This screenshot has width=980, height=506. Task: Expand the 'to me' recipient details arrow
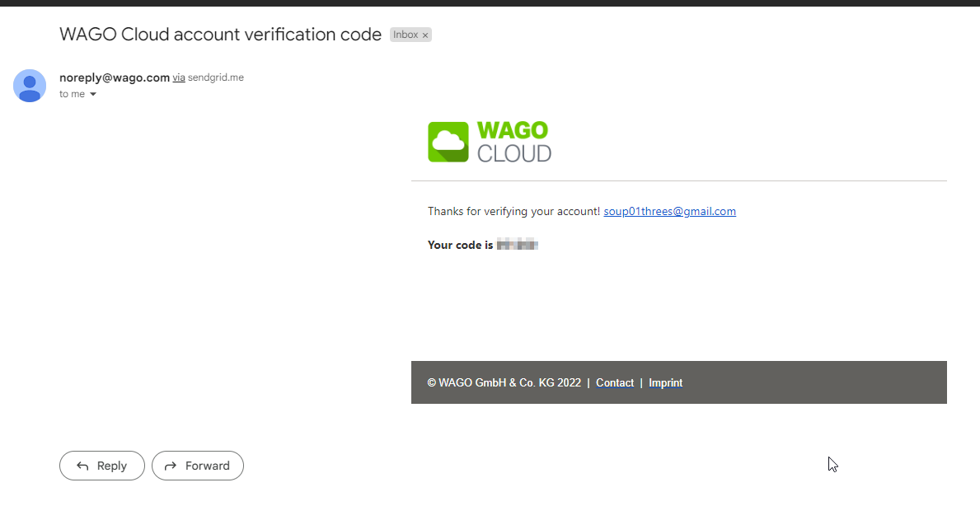93,94
